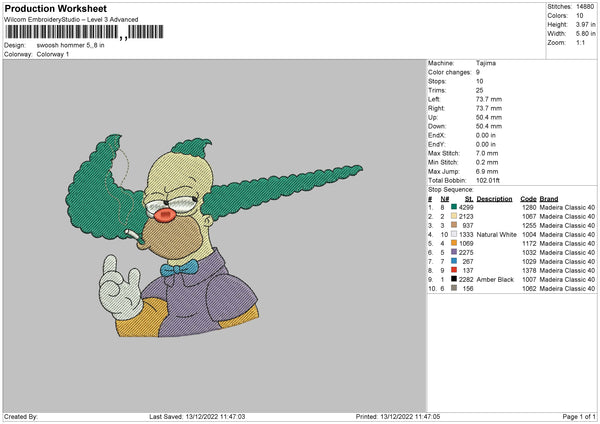This screenshot has width=600, height=424.
Task: Click the Amber Black swatch in stop 9
Action: pos(454,279)
